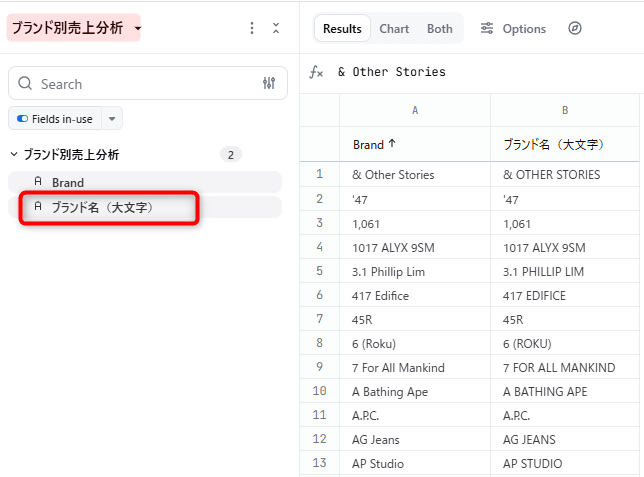Screen dimensions: 644x477
Task: Open the Fields in-use dropdown arrow
Action: click(x=112, y=119)
